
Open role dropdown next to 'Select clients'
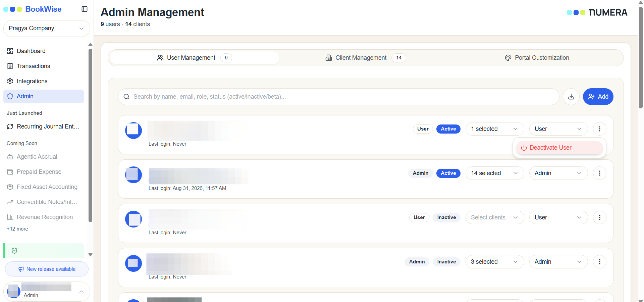(x=558, y=217)
